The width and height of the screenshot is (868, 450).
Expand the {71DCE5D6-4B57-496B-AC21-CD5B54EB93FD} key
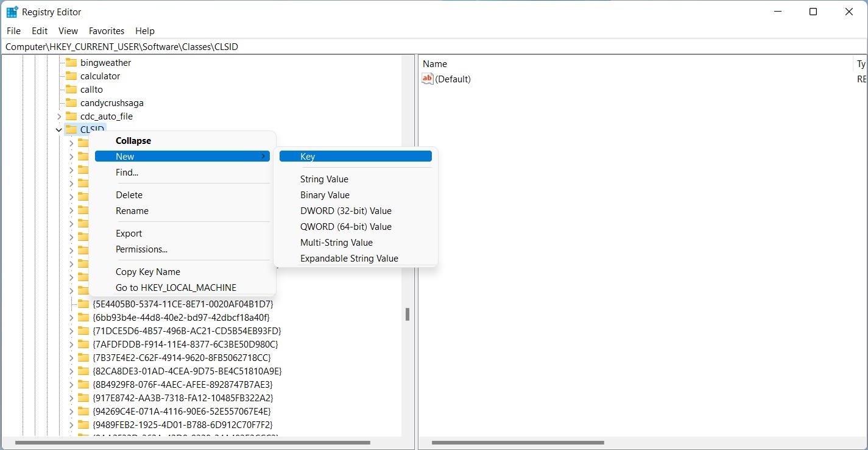71,331
